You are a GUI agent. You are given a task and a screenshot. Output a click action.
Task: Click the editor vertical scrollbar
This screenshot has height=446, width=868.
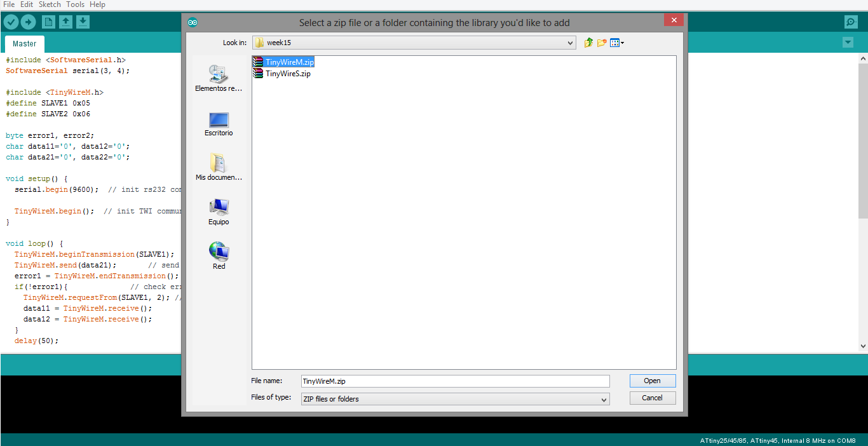coord(863,140)
